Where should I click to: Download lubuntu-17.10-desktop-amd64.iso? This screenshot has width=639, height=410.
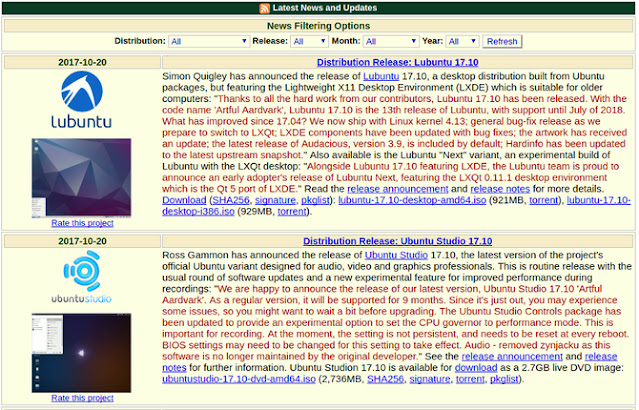(412, 200)
